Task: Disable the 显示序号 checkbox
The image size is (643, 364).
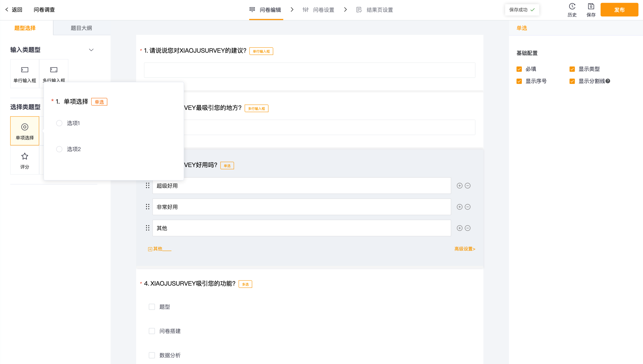Action: [x=519, y=81]
